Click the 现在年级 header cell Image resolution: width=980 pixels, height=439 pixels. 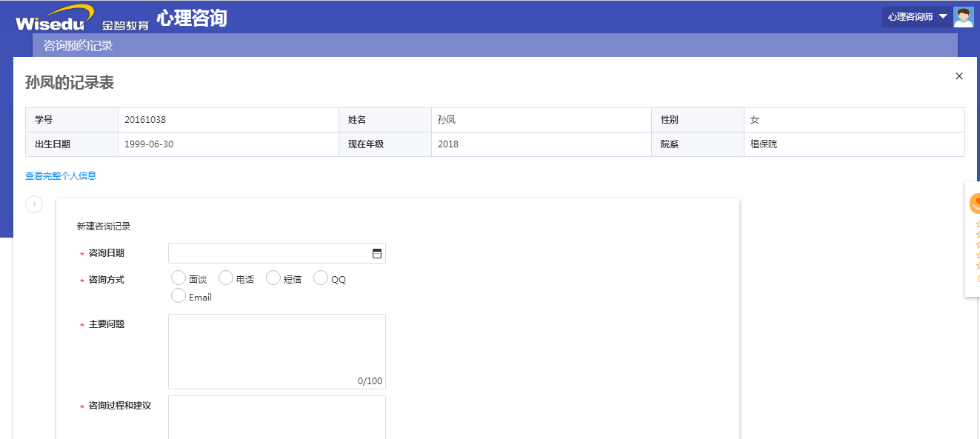pos(385,144)
